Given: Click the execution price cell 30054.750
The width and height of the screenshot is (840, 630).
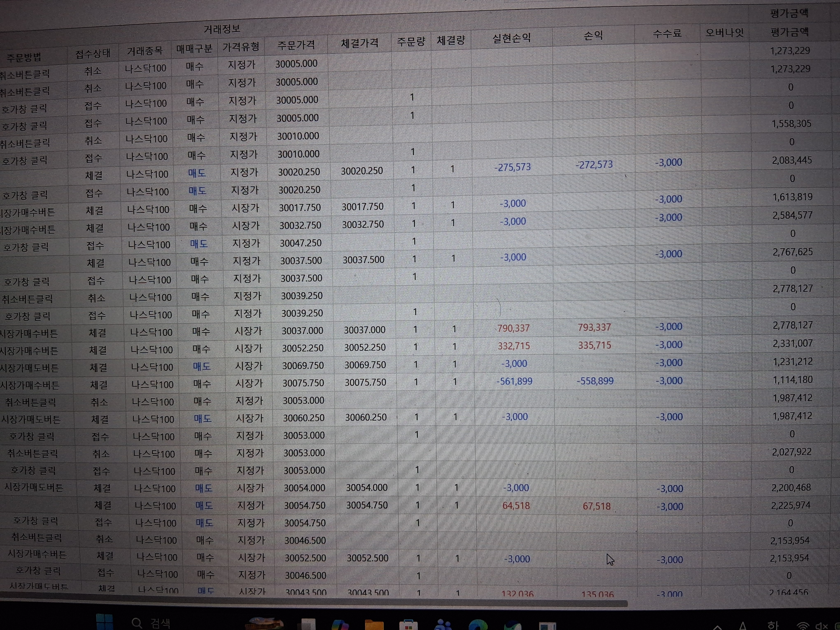Looking at the screenshot, I should (367, 505).
